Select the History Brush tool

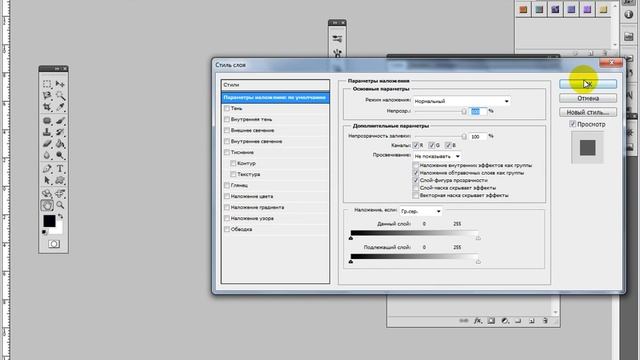(x=60, y=132)
